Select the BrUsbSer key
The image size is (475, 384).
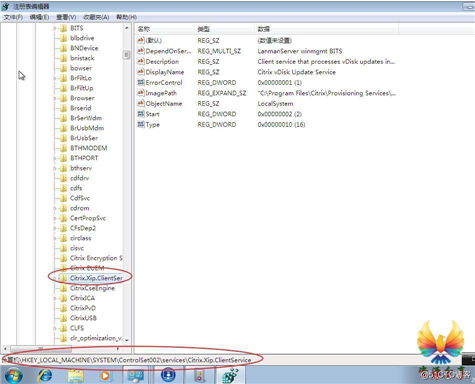click(x=84, y=138)
